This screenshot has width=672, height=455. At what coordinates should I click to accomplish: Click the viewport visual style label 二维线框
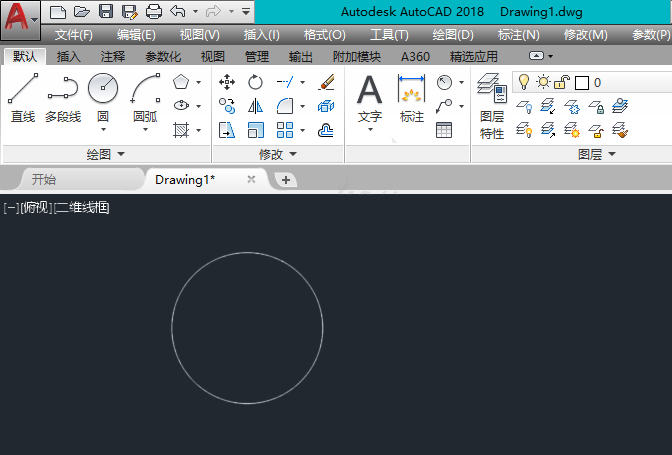[82, 208]
